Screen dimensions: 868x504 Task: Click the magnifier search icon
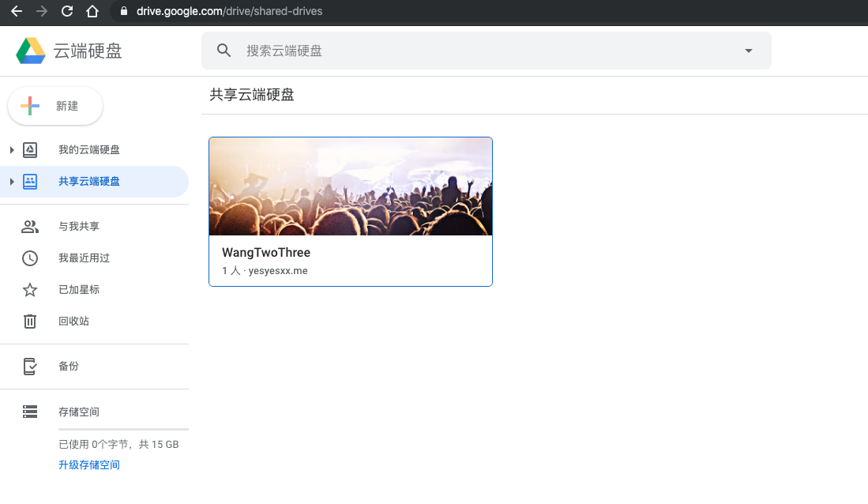(x=224, y=51)
